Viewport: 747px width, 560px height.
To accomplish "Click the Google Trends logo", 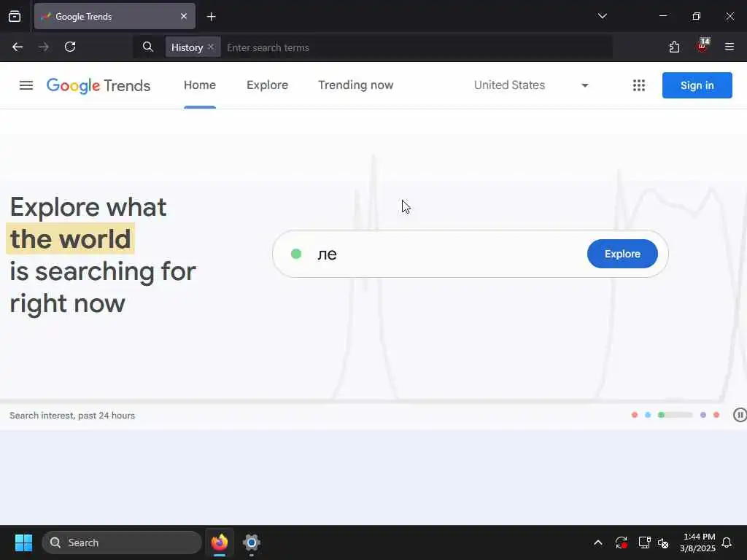I will (98, 85).
